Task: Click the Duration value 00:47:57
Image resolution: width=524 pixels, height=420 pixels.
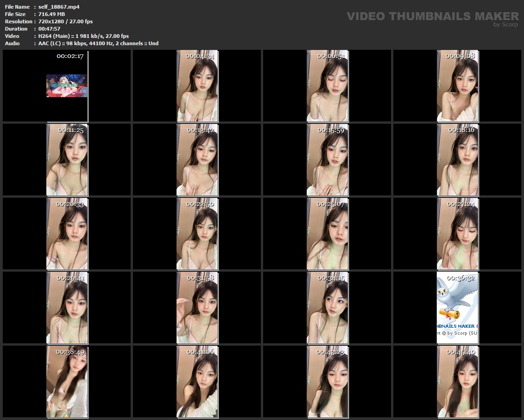Action: point(49,29)
